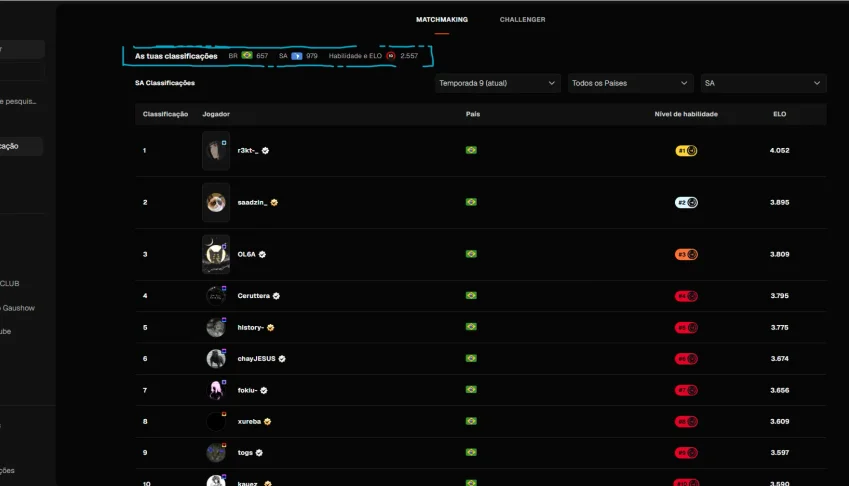The height and width of the screenshot is (486, 849).
Task: Click the SA Classificações heading
Action: tap(165, 83)
